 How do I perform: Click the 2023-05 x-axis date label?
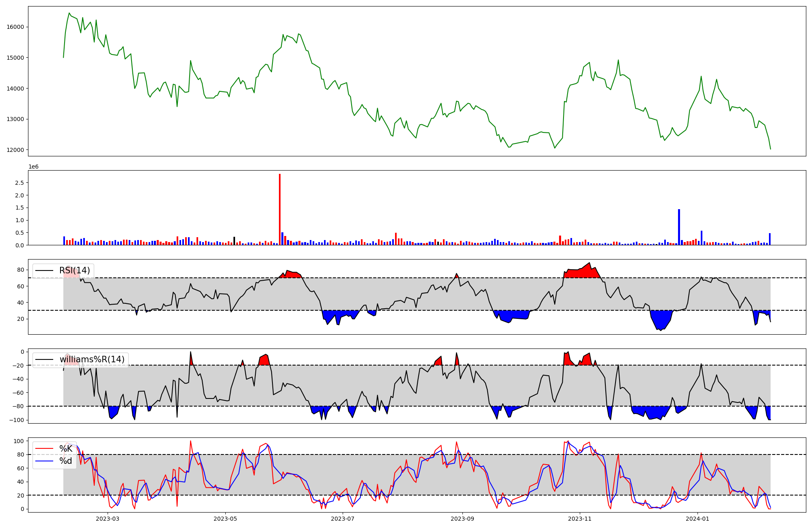point(225,519)
